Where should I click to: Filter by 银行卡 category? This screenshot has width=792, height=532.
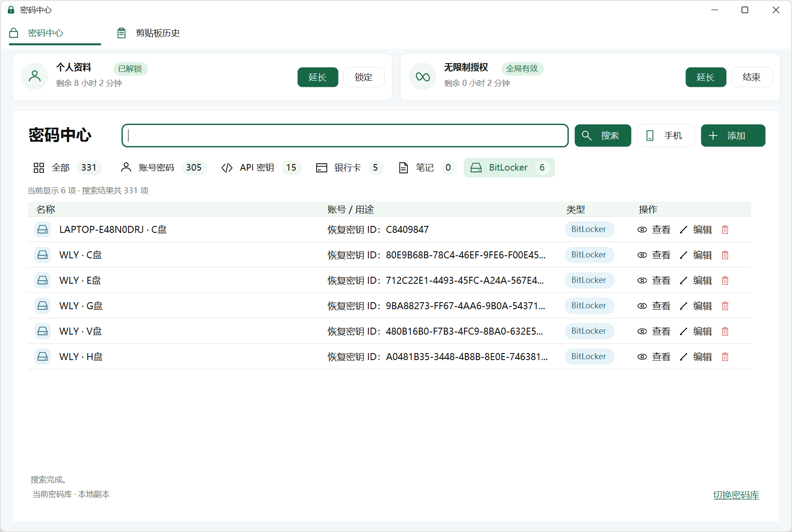pos(349,168)
